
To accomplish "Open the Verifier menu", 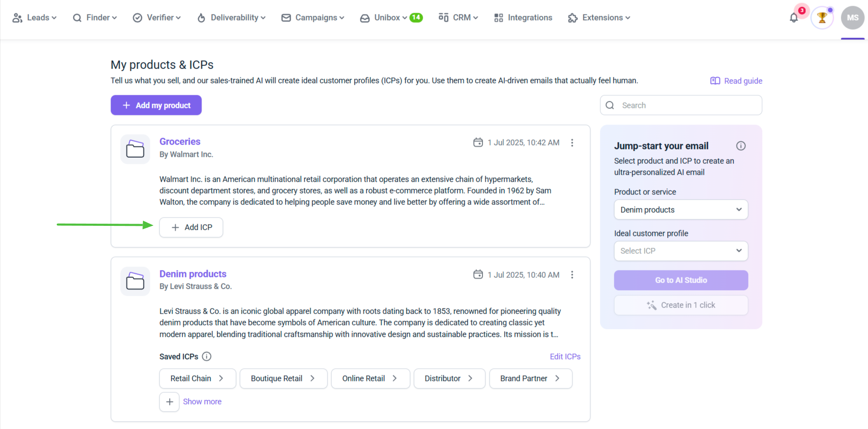I will [157, 18].
